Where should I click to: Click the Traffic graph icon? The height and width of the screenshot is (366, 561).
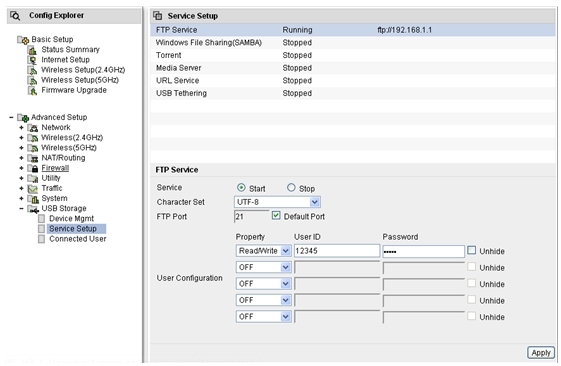click(33, 189)
